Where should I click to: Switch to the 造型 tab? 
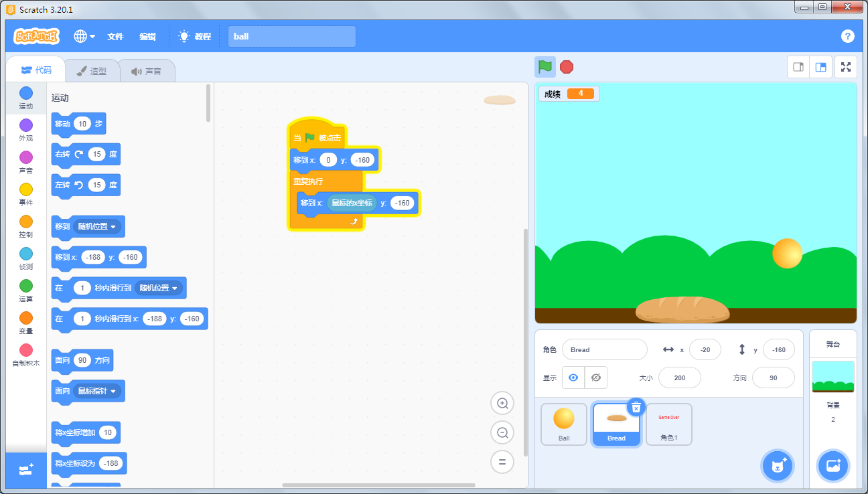point(92,71)
